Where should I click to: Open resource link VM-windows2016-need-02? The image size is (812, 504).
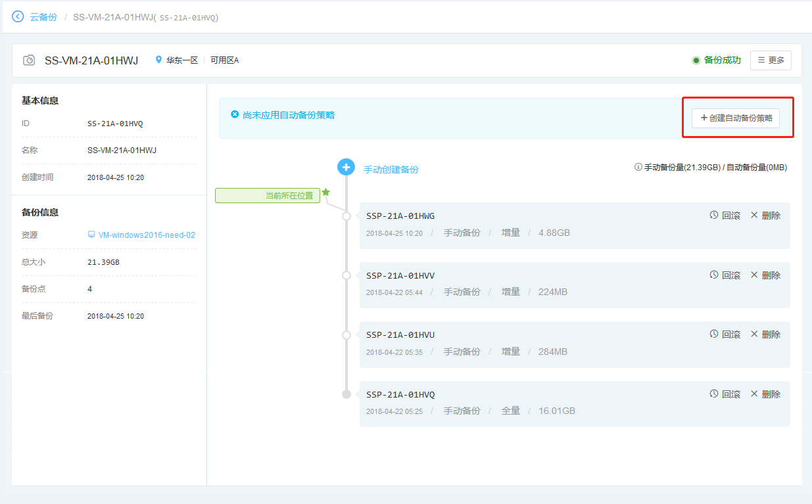(146, 235)
